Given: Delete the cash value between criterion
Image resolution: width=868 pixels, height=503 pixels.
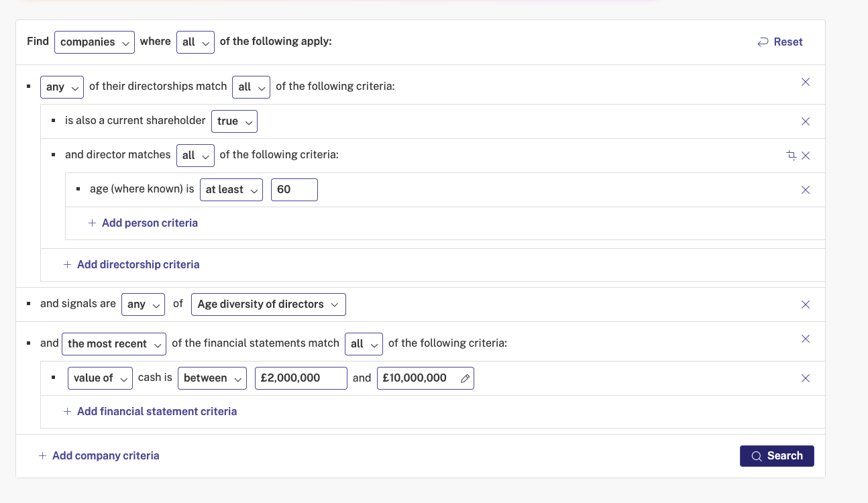Looking at the screenshot, I should (x=806, y=378).
